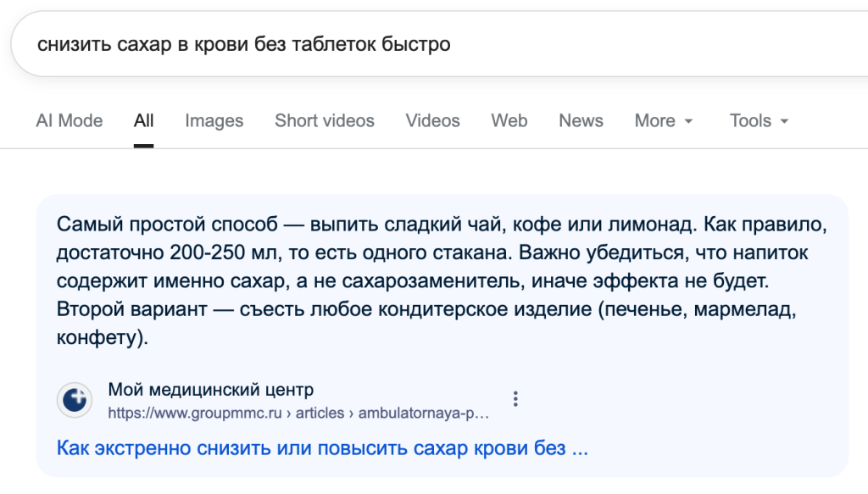Switch to the AI Mode tab

(69, 120)
